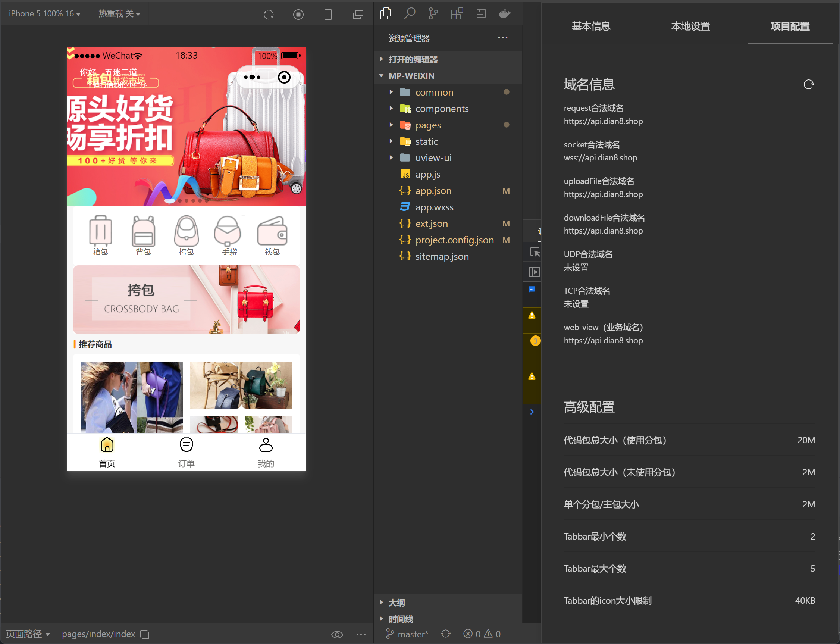This screenshot has height=644, width=840.
Task: Switch to the 基本信息 tab
Action: pyautogui.click(x=591, y=26)
